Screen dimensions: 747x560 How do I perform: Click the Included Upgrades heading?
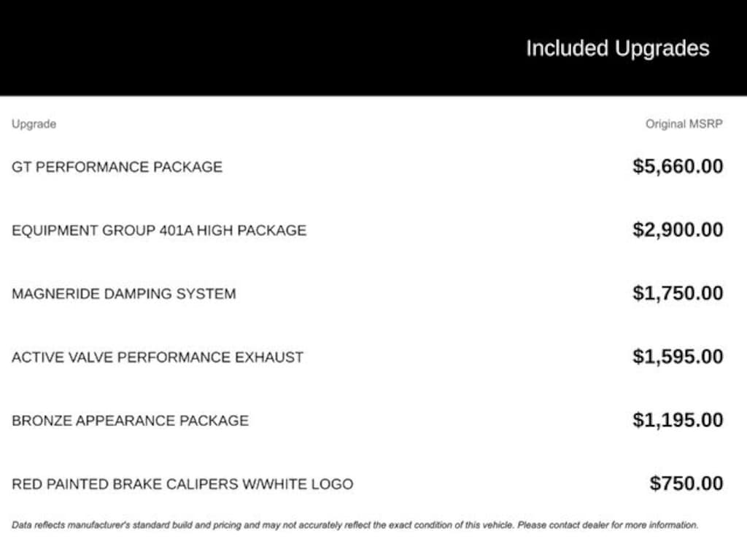617,49
